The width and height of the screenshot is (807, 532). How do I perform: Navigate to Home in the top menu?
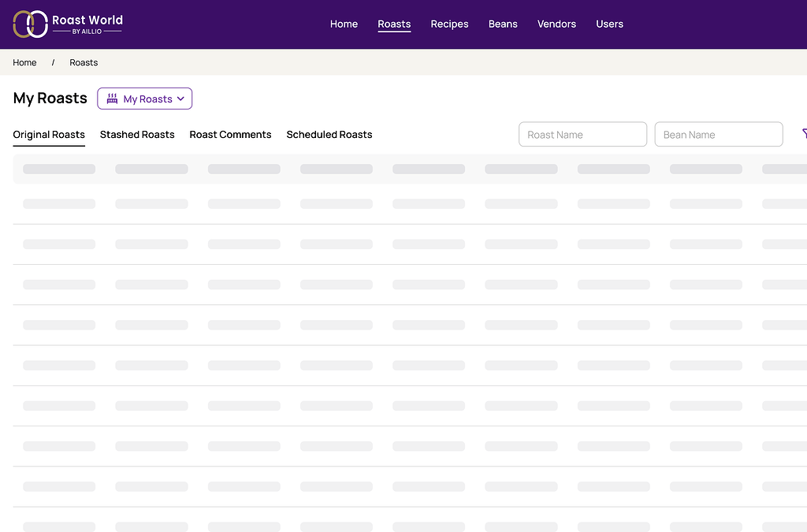click(344, 24)
